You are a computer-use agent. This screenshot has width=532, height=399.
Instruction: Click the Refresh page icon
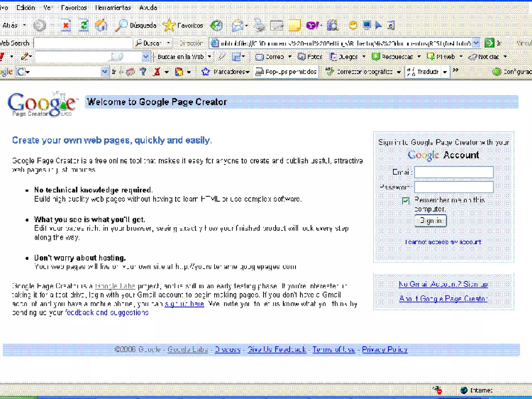click(84, 25)
